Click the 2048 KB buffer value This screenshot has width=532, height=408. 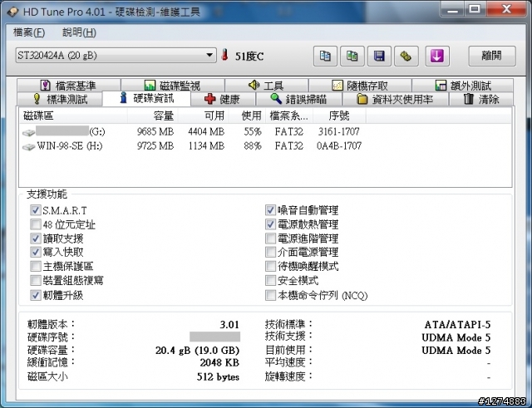tap(219, 363)
